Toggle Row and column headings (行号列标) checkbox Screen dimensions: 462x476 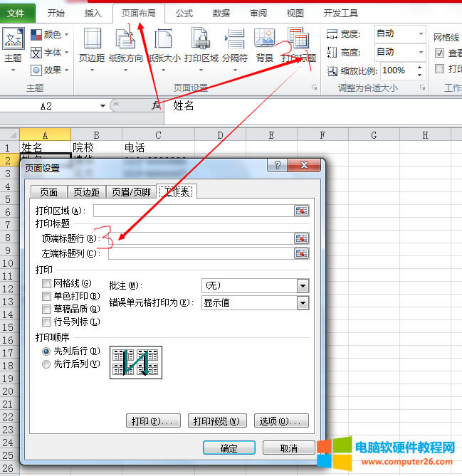(46, 322)
